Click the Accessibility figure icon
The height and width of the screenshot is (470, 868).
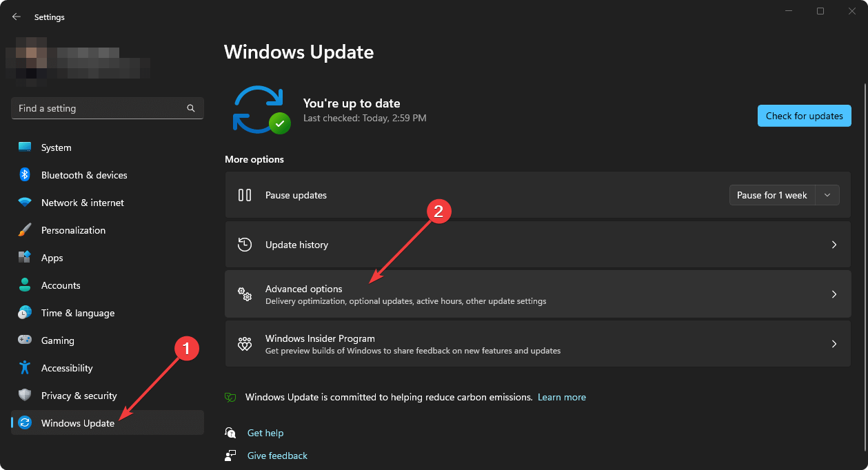tap(25, 368)
